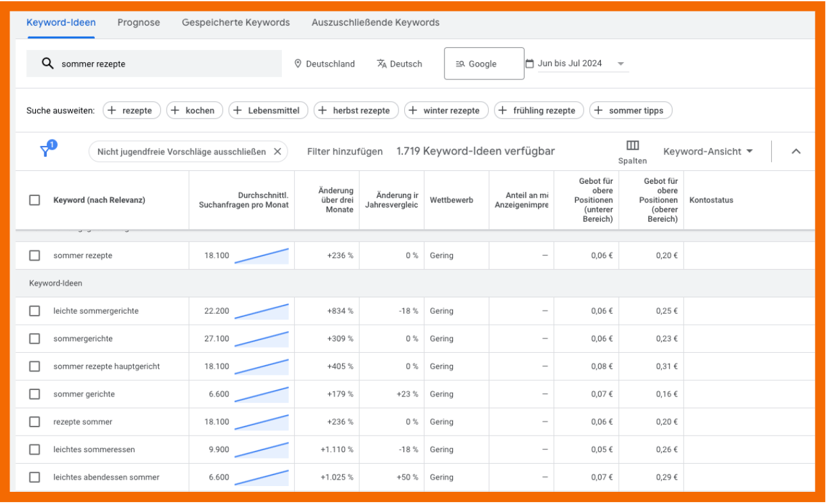Click the Deutschland location pin icon
Screen dimensions: 827x504
pos(298,63)
